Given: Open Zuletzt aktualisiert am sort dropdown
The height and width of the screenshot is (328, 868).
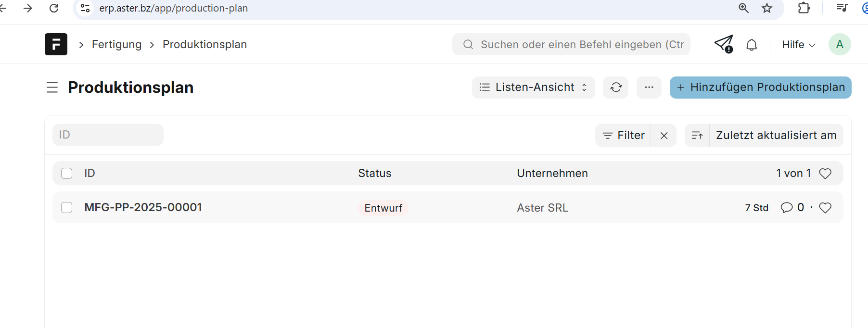Looking at the screenshot, I should pos(776,136).
